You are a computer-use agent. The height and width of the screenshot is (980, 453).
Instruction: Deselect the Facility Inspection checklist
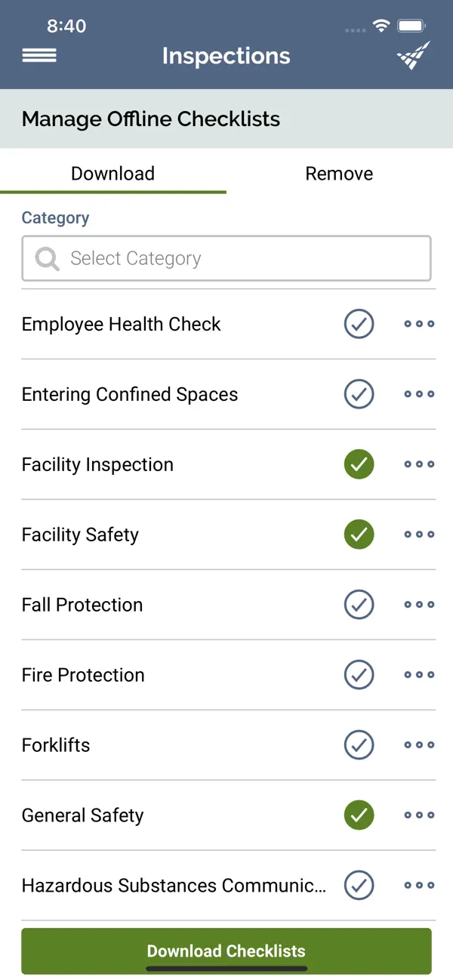[x=359, y=464]
